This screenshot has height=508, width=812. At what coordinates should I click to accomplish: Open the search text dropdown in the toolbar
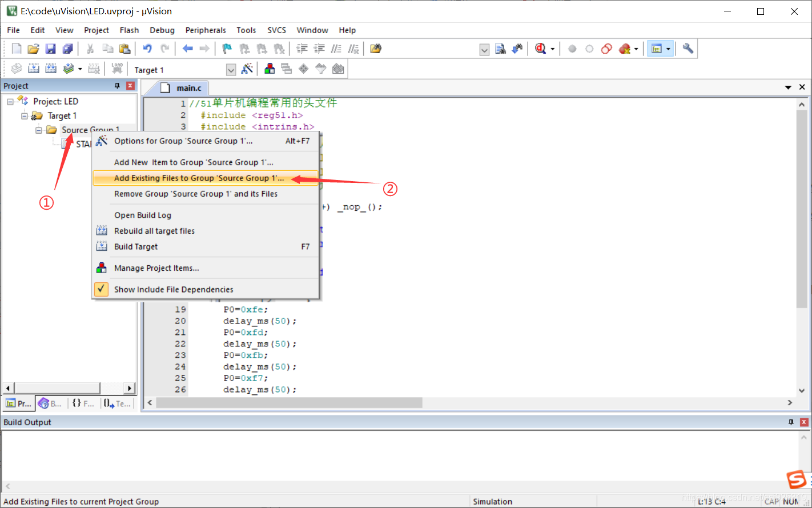click(484, 50)
